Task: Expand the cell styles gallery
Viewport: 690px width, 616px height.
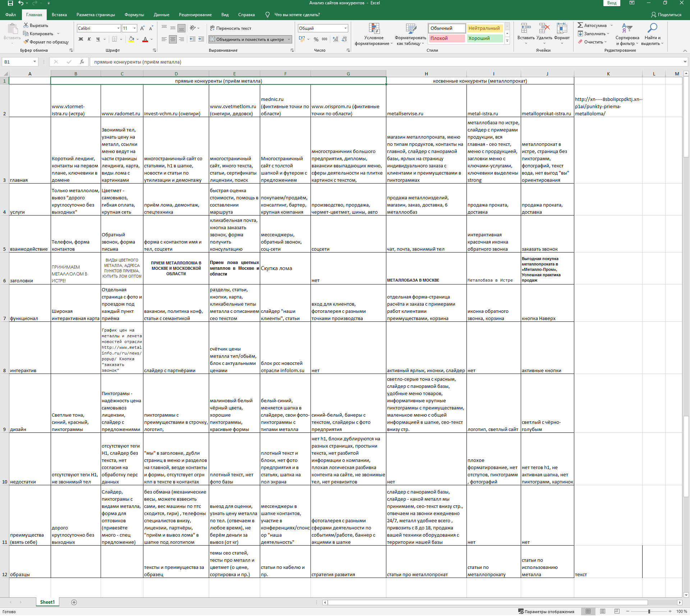Action: 507,41
